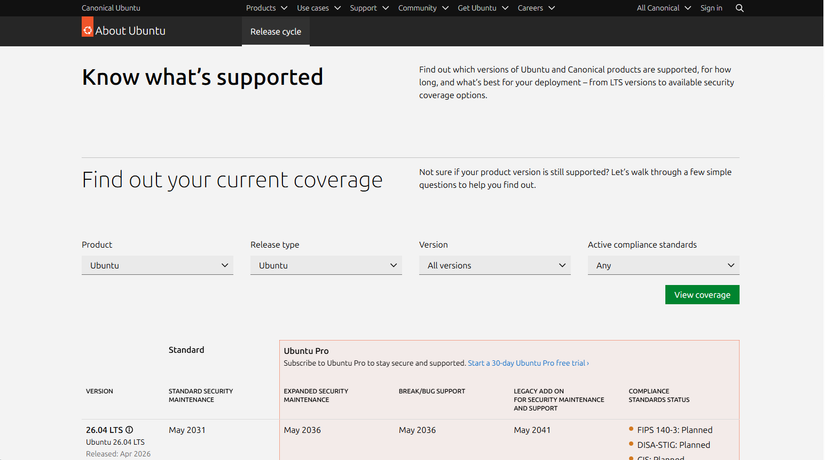This screenshot has height=460, width=825.
Task: Open the Use cases menu
Action: [318, 8]
